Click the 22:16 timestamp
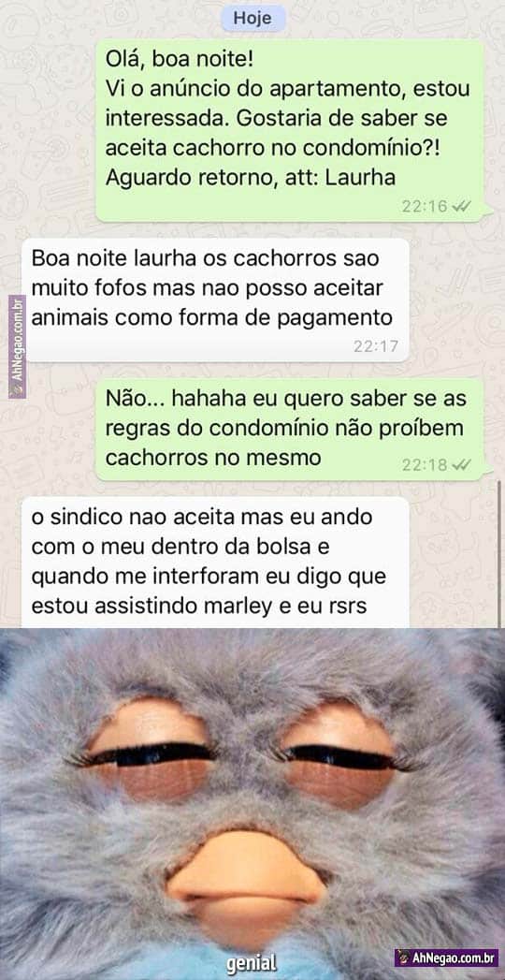The height and width of the screenshot is (980, 505). click(426, 206)
